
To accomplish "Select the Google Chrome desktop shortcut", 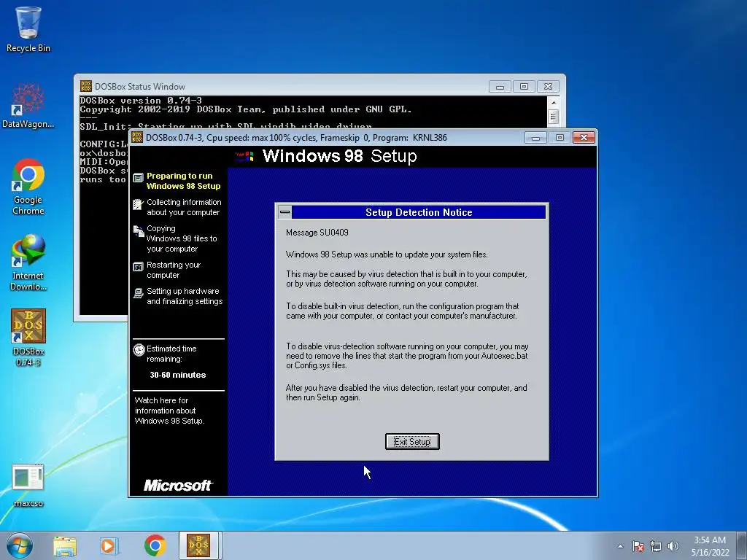I will coord(28,187).
